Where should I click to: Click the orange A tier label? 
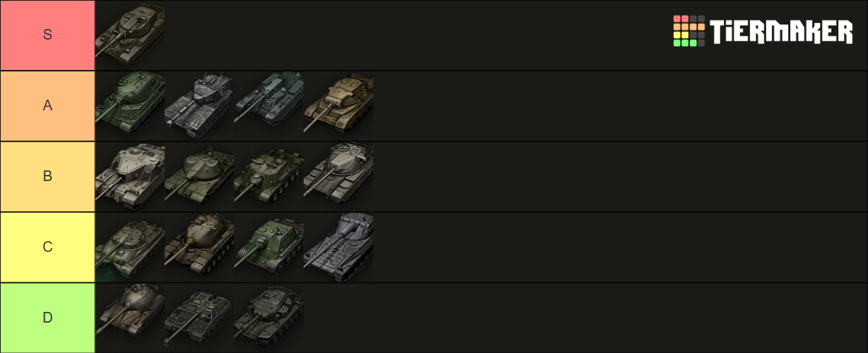[48, 106]
